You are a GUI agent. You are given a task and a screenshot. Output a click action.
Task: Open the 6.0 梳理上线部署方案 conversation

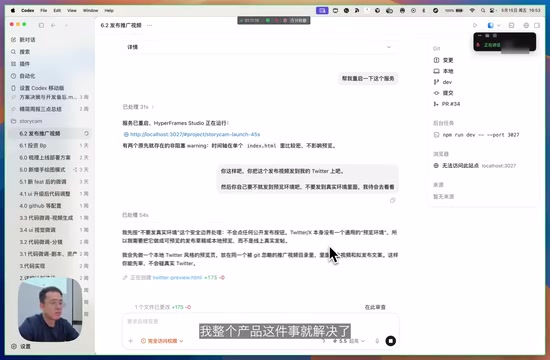[x=49, y=158]
